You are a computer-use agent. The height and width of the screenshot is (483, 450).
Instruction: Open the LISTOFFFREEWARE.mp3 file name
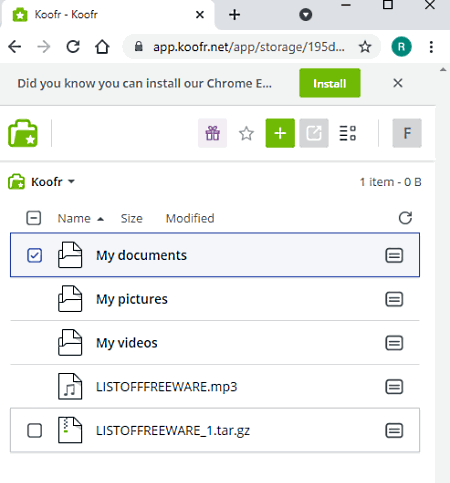166,387
